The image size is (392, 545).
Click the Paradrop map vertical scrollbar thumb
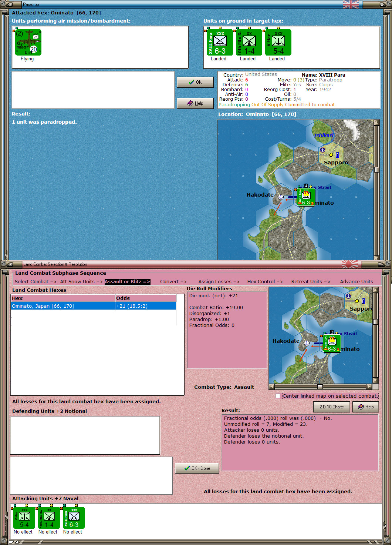[x=376, y=170]
